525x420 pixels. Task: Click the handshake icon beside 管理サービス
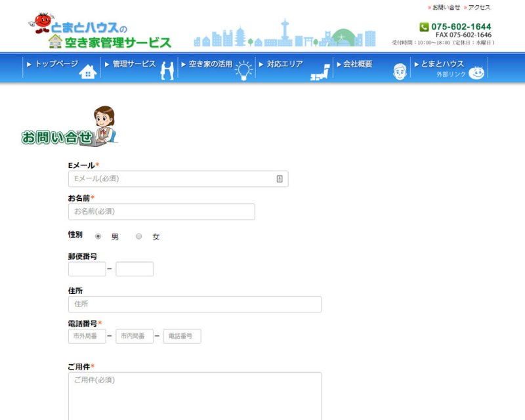[x=167, y=70]
